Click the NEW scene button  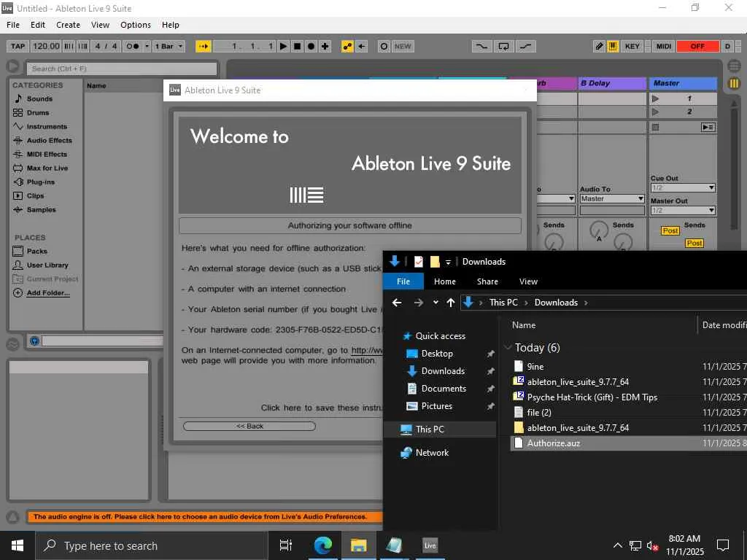click(x=403, y=46)
